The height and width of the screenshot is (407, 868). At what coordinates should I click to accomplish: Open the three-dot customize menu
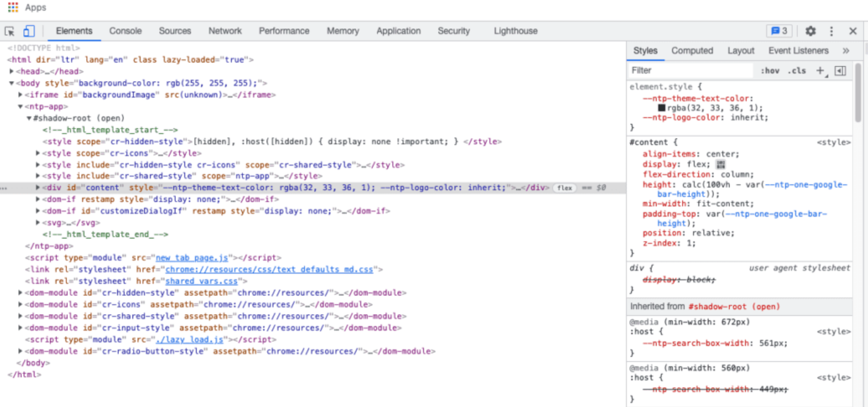(830, 32)
